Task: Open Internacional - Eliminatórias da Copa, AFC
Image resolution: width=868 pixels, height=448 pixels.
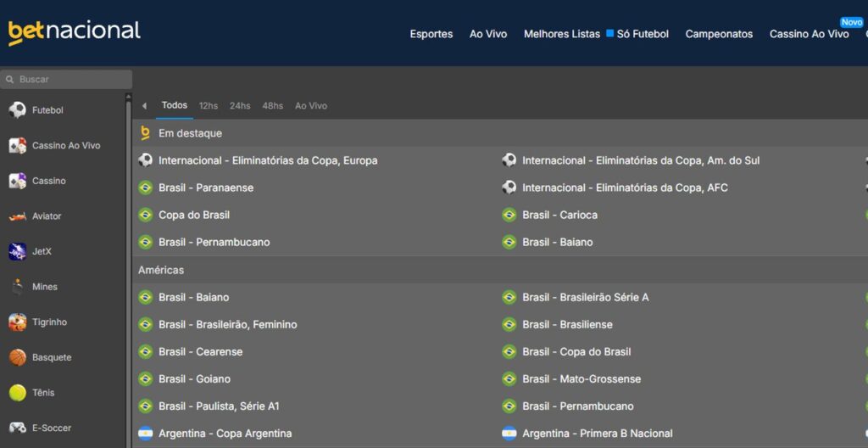Action: pos(625,188)
